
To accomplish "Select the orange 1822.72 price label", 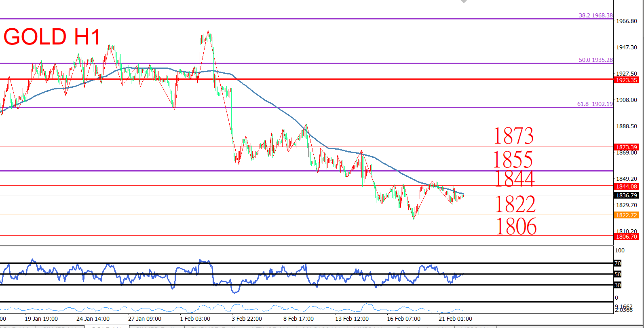I will 626,215.
